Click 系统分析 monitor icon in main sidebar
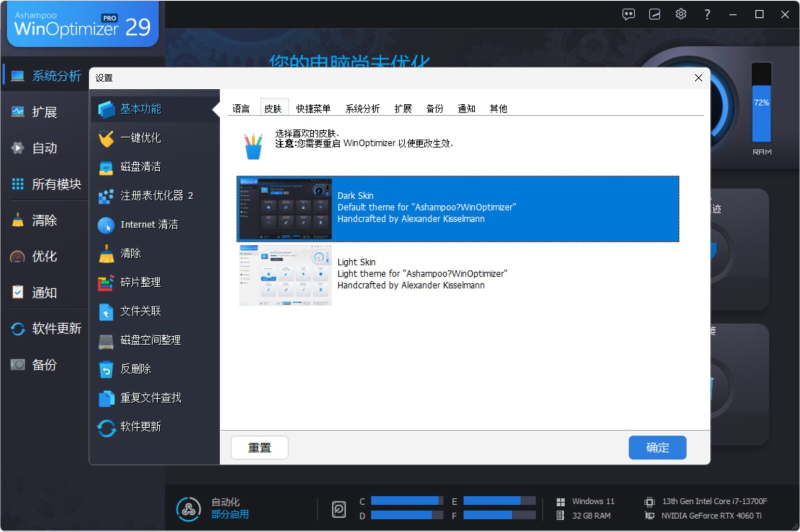800x532 pixels. 17,76
